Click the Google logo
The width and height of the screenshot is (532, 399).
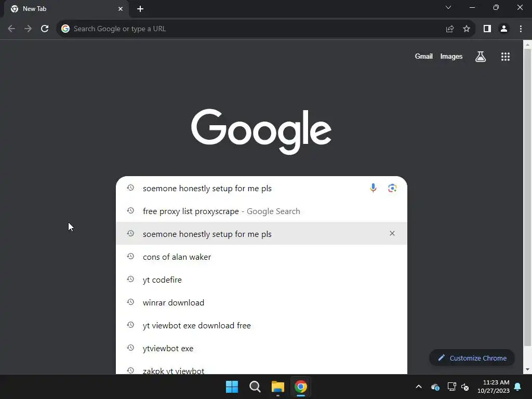tap(261, 131)
